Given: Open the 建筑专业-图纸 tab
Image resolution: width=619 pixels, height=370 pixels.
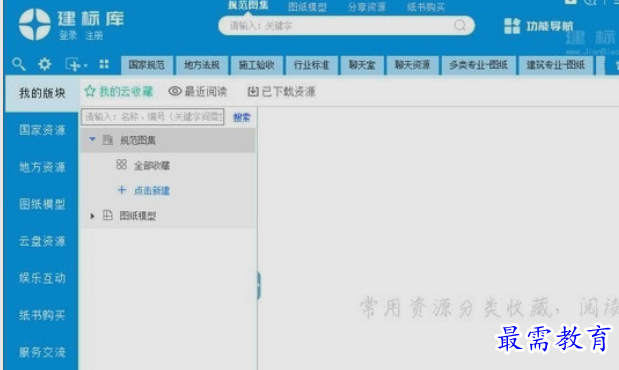Looking at the screenshot, I should point(555,65).
